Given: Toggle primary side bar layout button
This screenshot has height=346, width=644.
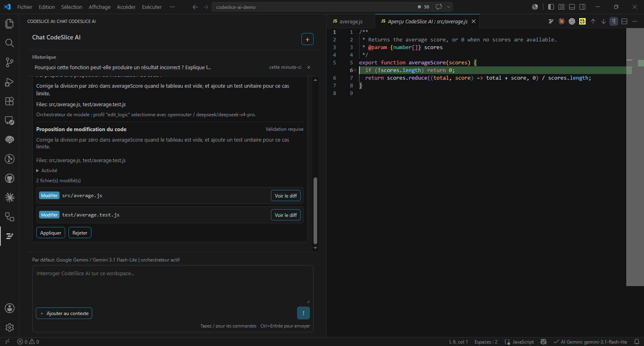Looking at the screenshot, I should (x=551, y=7).
